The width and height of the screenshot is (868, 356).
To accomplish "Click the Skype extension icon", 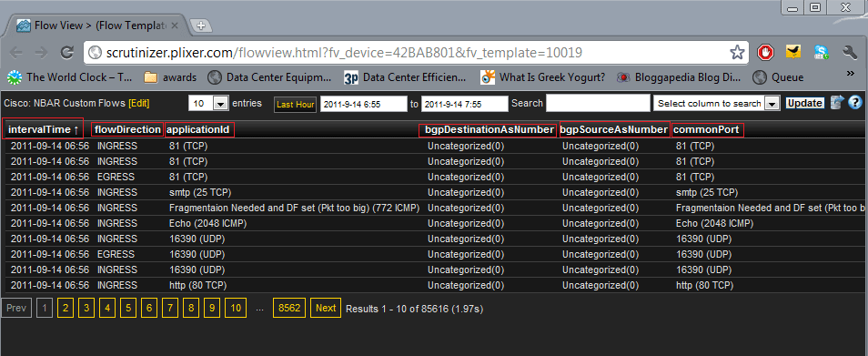I will click(823, 53).
